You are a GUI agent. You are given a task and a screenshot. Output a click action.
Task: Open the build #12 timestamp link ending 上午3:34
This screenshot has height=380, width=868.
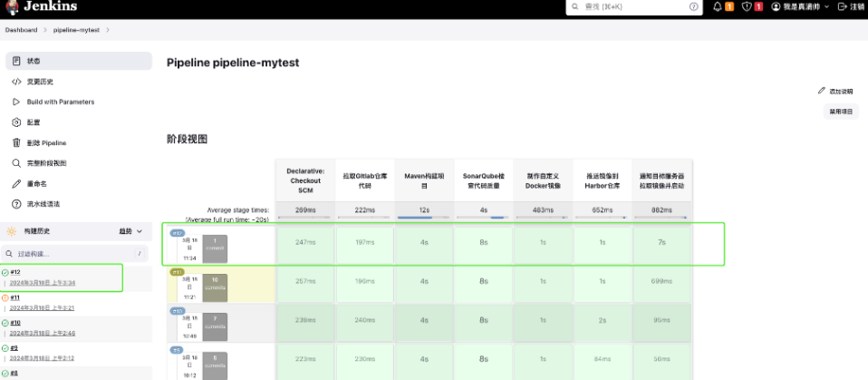point(42,283)
